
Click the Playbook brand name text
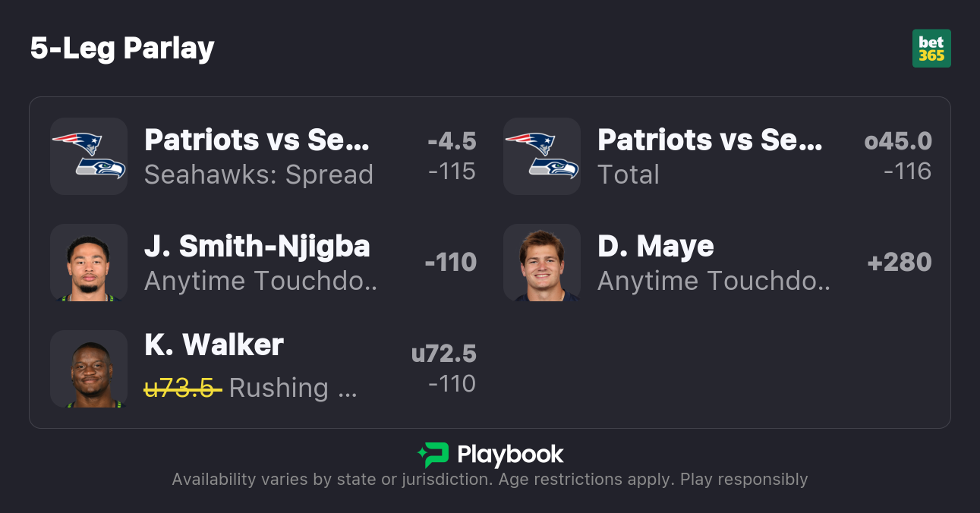510,455
